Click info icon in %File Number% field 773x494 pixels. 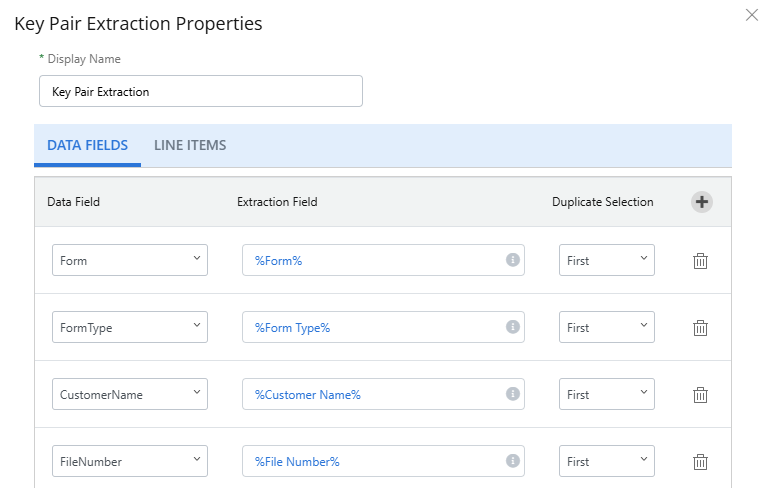click(512, 461)
